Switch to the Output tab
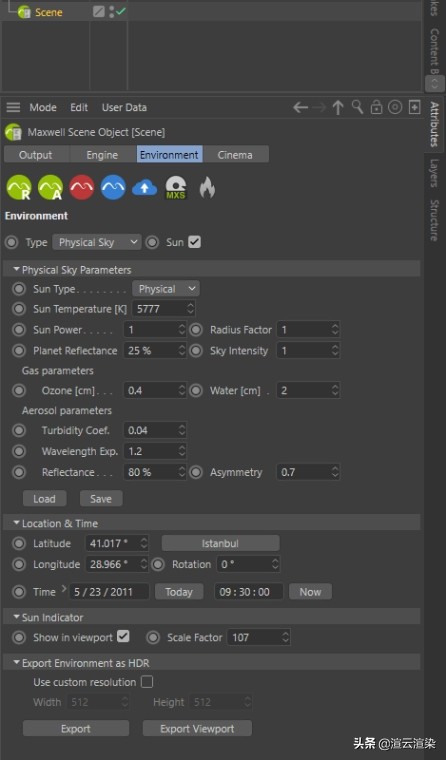The image size is (446, 760). [x=35, y=155]
